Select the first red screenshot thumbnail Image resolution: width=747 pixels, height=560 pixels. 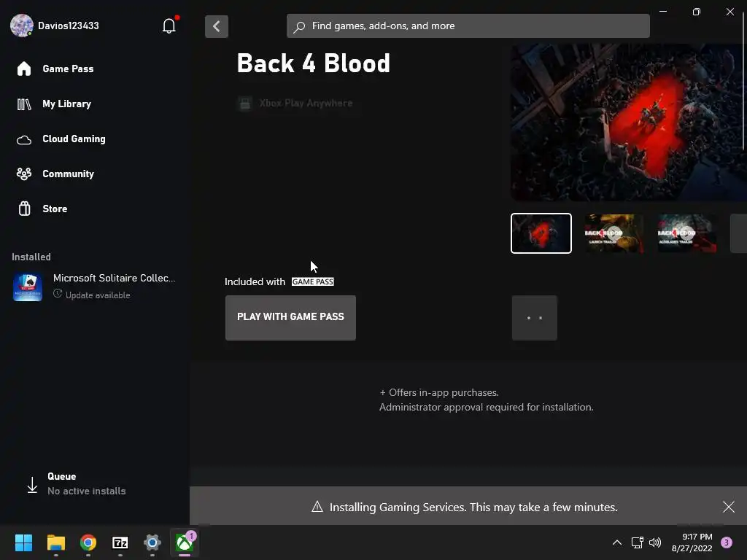[541, 233]
